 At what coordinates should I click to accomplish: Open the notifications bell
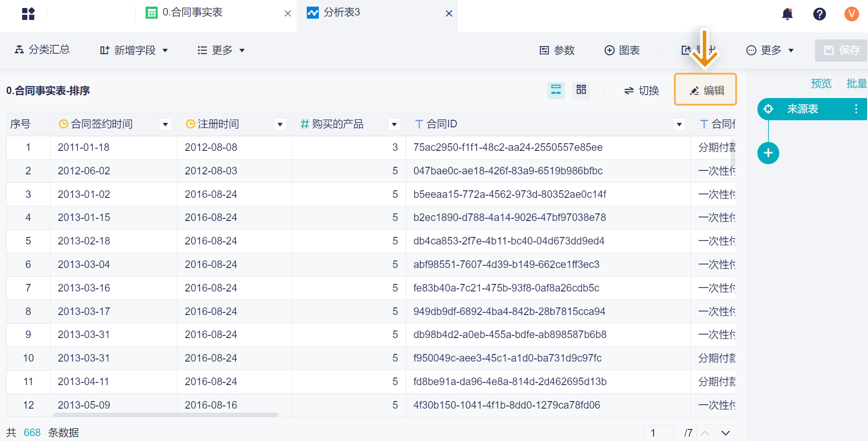pos(787,14)
